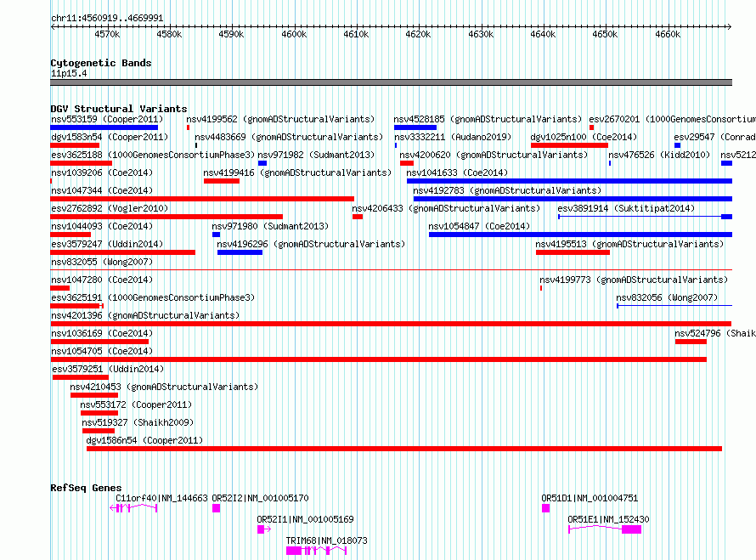Open the nsv4200620 gnomAD variant
Screen dimensions: 756x560
494,155
